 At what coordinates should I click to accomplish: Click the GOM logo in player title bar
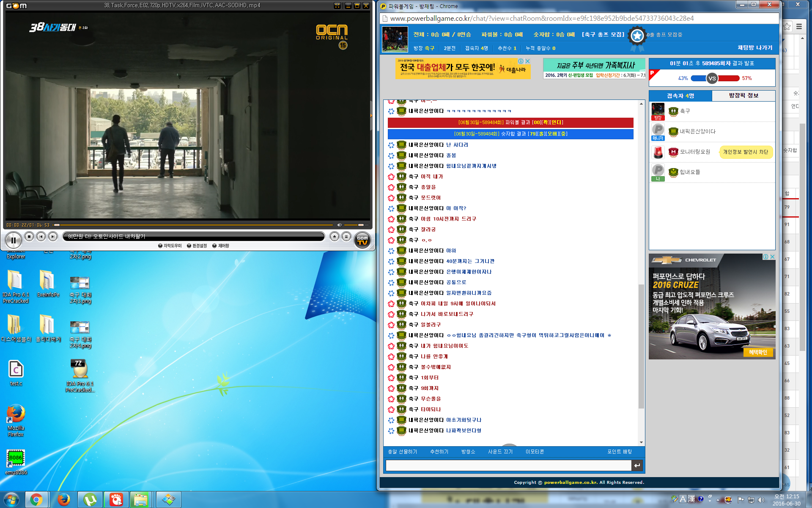(x=16, y=6)
